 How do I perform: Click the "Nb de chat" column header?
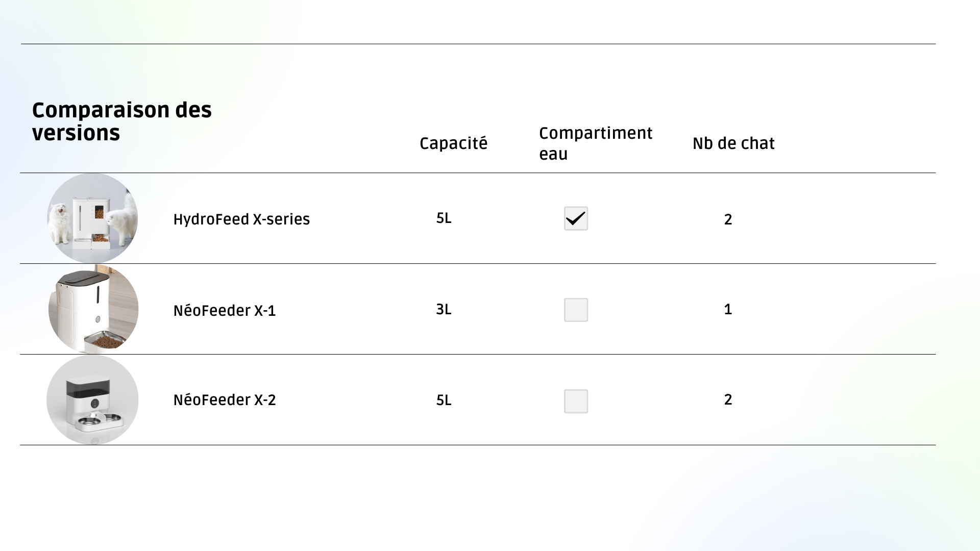click(733, 143)
